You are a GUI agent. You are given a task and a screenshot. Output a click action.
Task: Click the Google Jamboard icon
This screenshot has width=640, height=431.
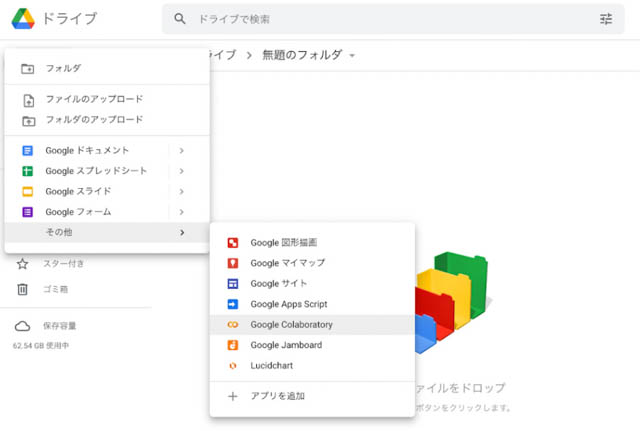tap(233, 345)
